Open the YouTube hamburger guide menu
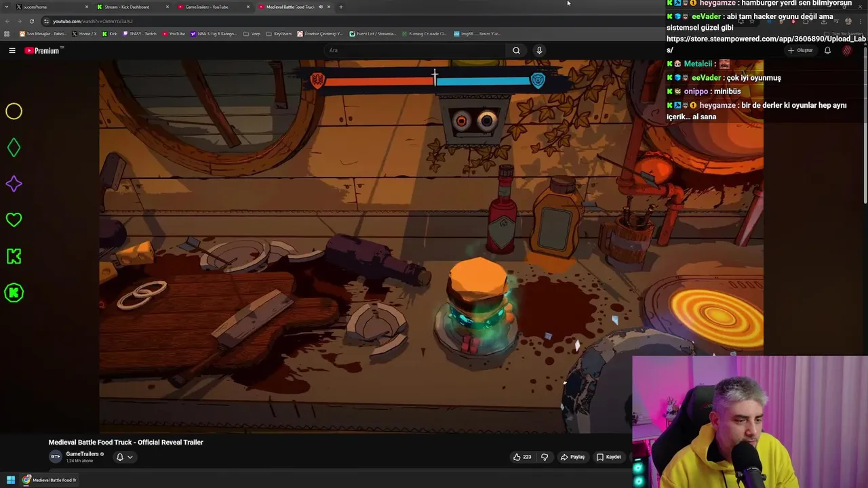This screenshot has width=868, height=488. [x=12, y=50]
